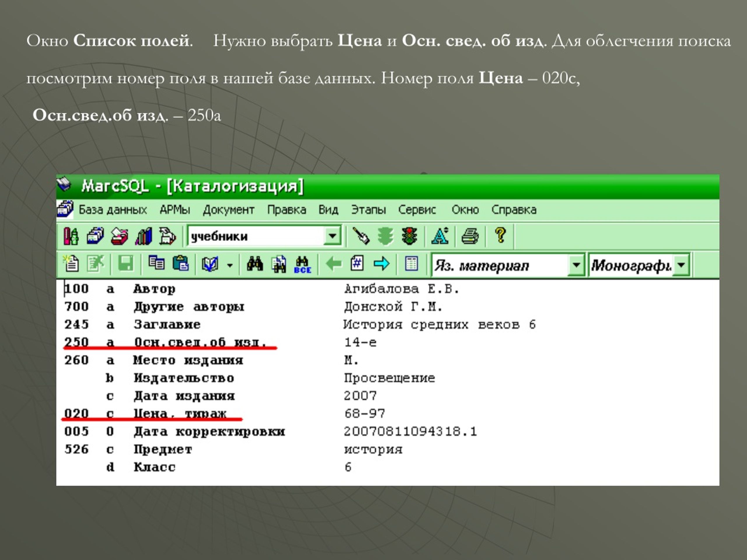The height and width of the screenshot is (560, 747).
Task: Click MarcSQL menu bar application icon
Action: pyautogui.click(x=65, y=209)
